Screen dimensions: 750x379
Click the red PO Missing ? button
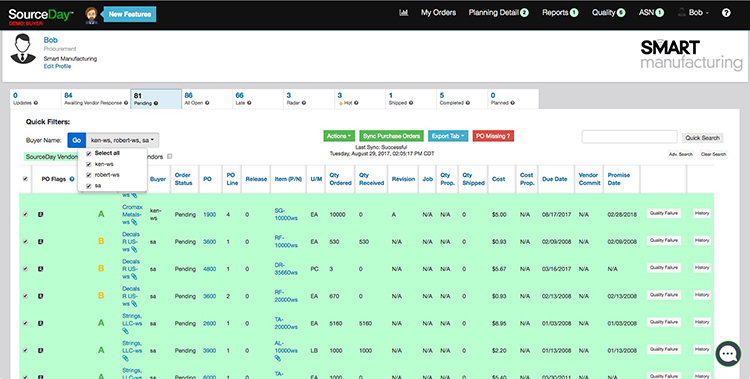493,136
